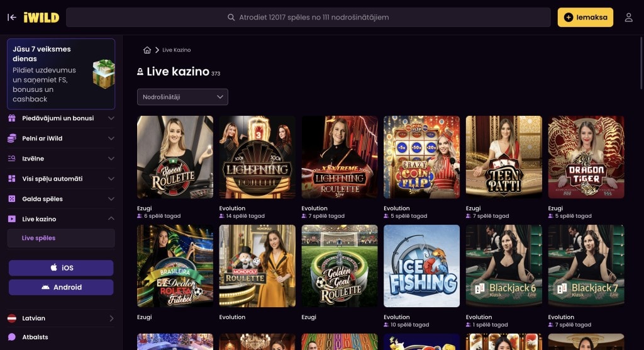Open the iWild logo homepage

[x=42, y=17]
